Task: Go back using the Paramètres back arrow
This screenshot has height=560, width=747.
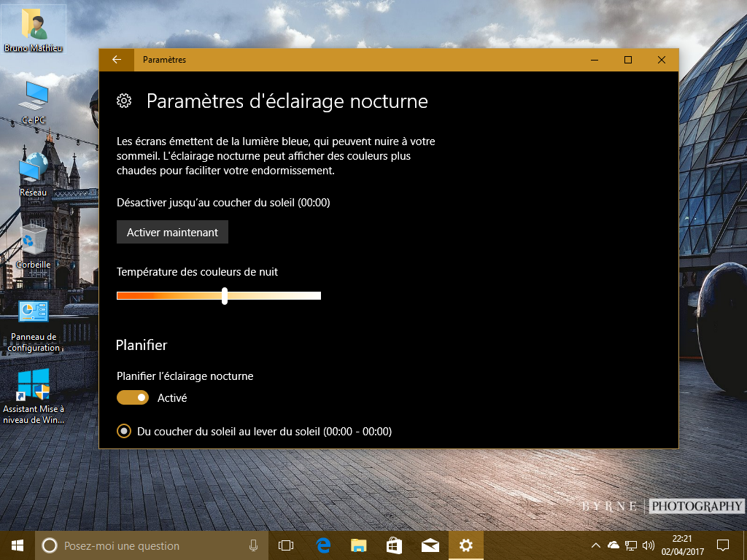Action: tap(117, 60)
